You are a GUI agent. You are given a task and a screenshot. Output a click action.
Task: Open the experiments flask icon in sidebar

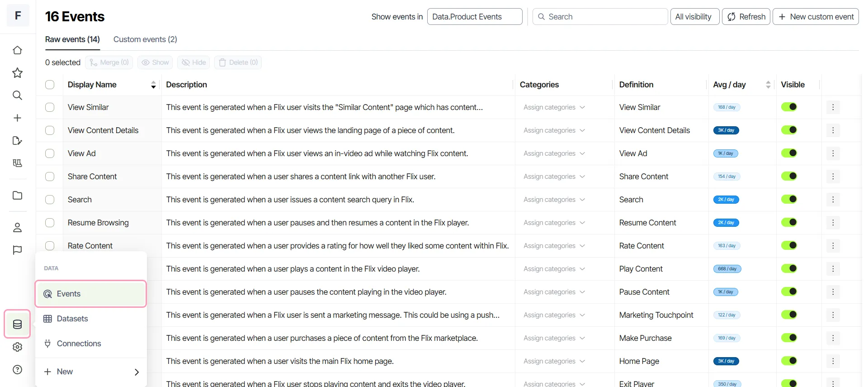click(17, 163)
